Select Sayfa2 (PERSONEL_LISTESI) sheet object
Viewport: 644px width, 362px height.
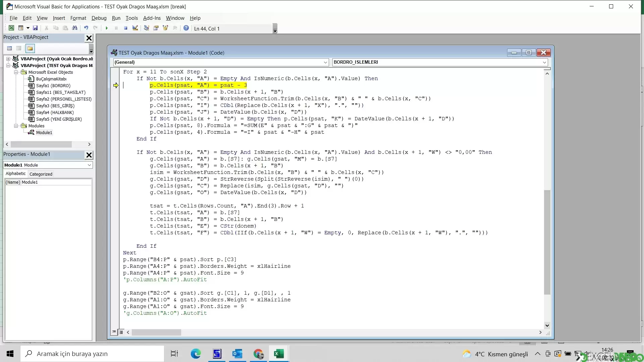coord(63,99)
